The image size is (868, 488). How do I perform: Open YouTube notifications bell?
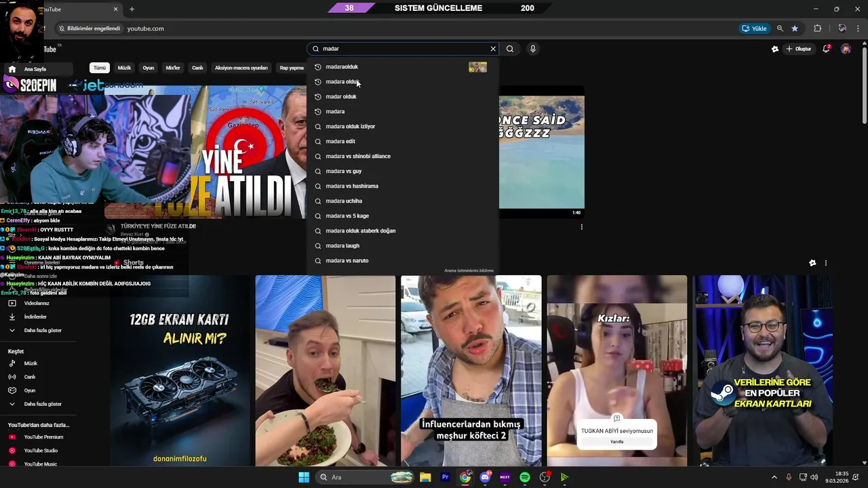pos(826,49)
